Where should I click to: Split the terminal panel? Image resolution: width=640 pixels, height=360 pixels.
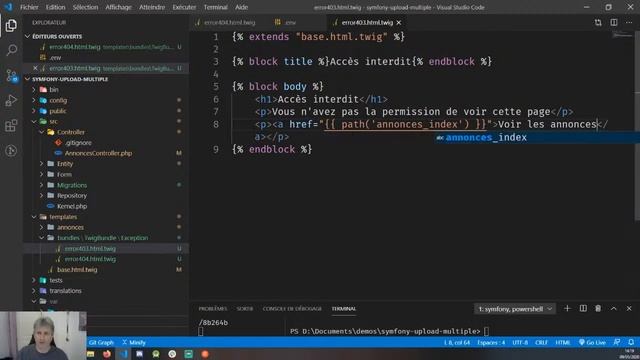(583, 309)
